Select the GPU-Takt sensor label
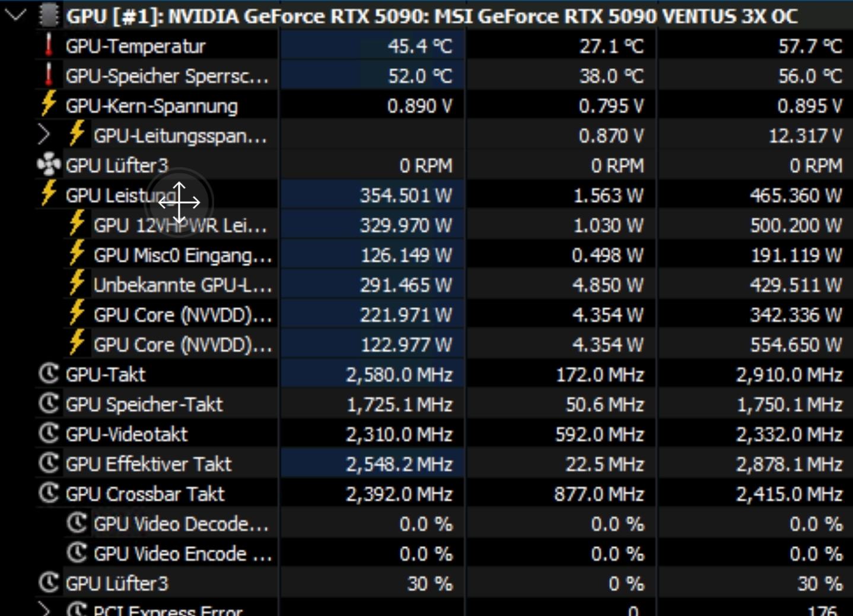The height and width of the screenshot is (616, 853). point(106,375)
